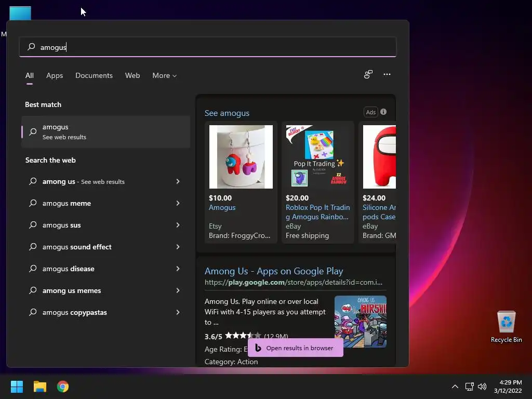Open 'See amogus' link
Image resolution: width=532 pixels, height=399 pixels.
coord(227,113)
